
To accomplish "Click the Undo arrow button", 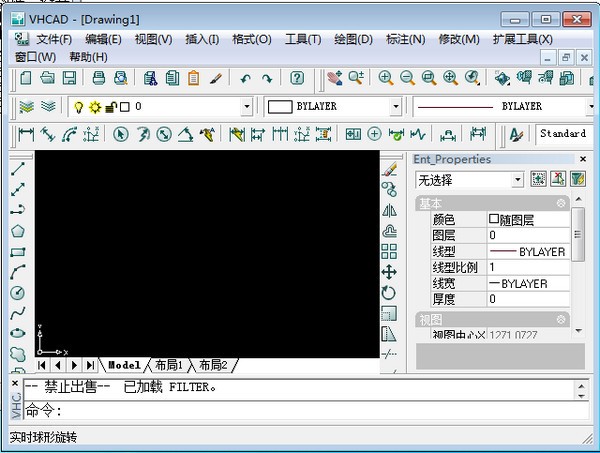I will click(x=246, y=78).
